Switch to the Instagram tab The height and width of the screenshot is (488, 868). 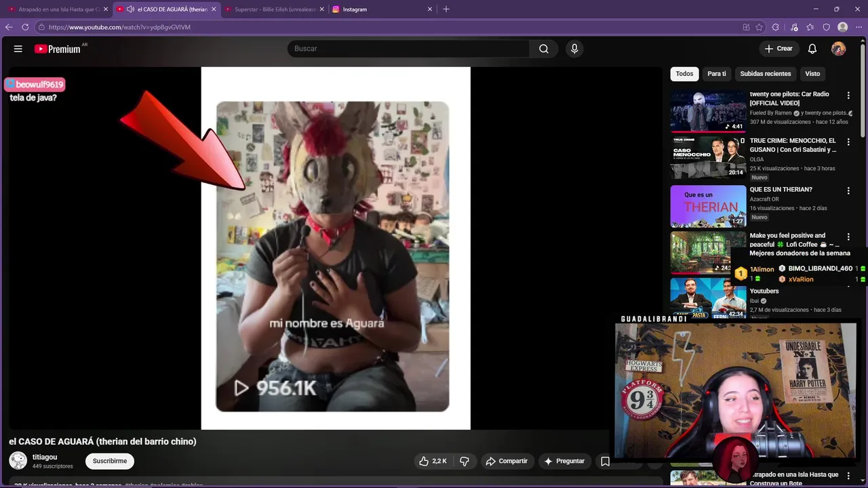382,9
